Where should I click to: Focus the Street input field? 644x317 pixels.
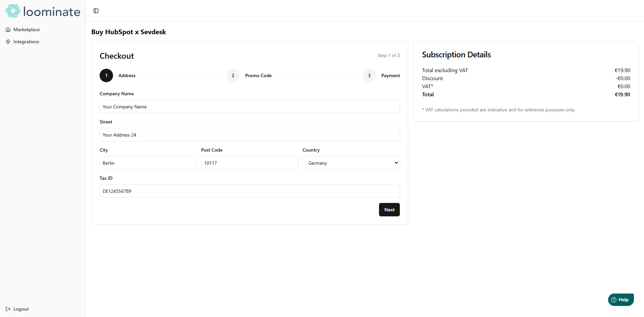pos(250,135)
